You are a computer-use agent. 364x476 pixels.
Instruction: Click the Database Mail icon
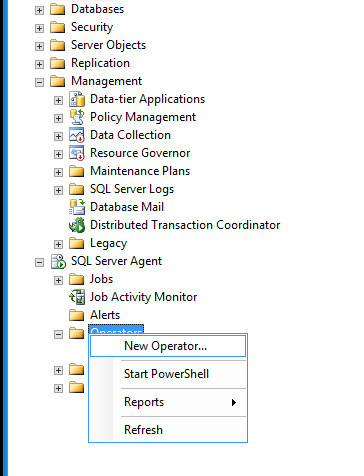[77, 207]
